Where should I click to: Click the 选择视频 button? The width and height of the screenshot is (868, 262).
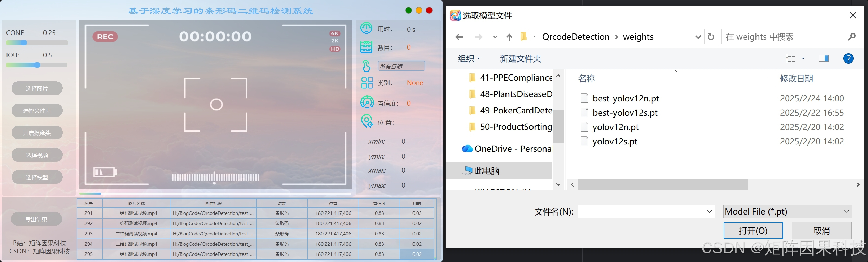pos(37,155)
